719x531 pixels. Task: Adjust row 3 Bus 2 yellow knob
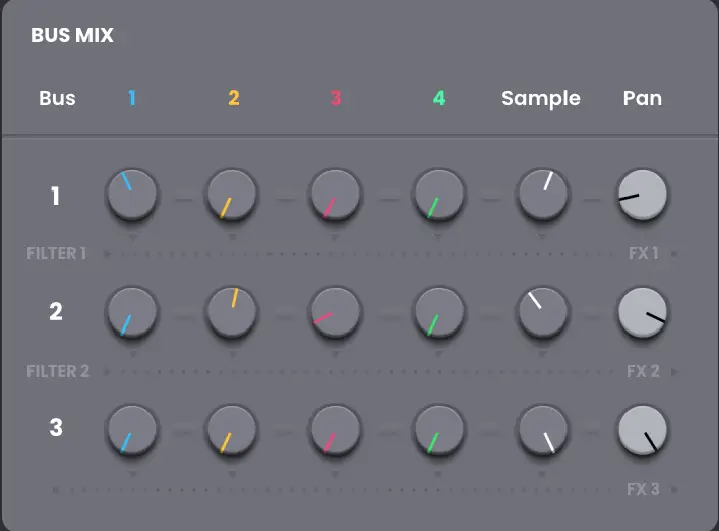(232, 430)
